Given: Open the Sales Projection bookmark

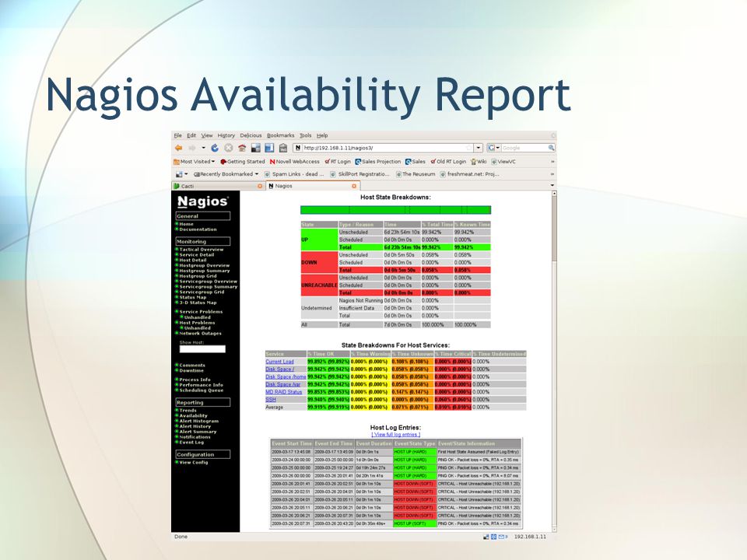Looking at the screenshot, I should [x=378, y=162].
